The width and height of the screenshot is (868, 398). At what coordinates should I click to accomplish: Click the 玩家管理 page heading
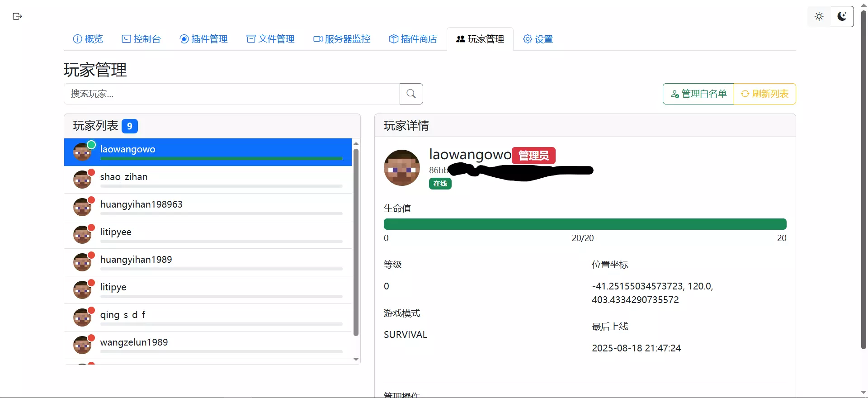pos(95,70)
